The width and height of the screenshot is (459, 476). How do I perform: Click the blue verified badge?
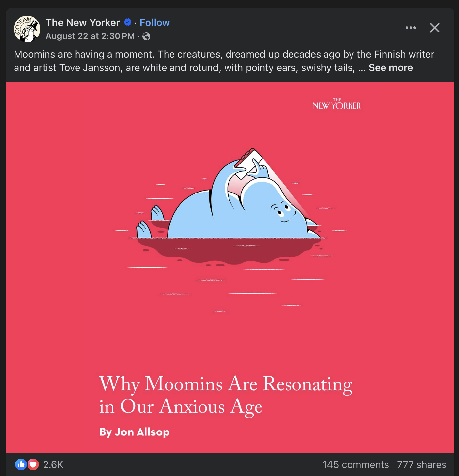[x=128, y=22]
